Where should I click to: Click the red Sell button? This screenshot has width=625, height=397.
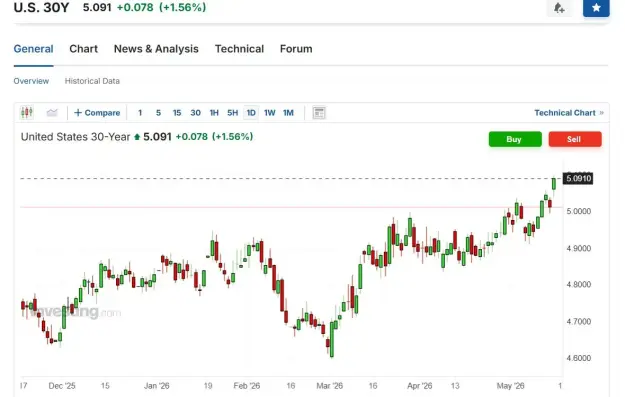click(575, 139)
